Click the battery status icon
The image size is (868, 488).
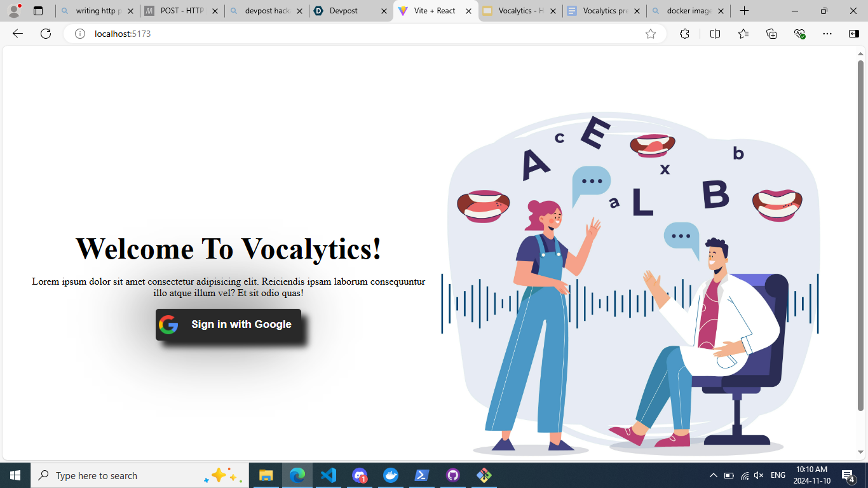click(729, 475)
